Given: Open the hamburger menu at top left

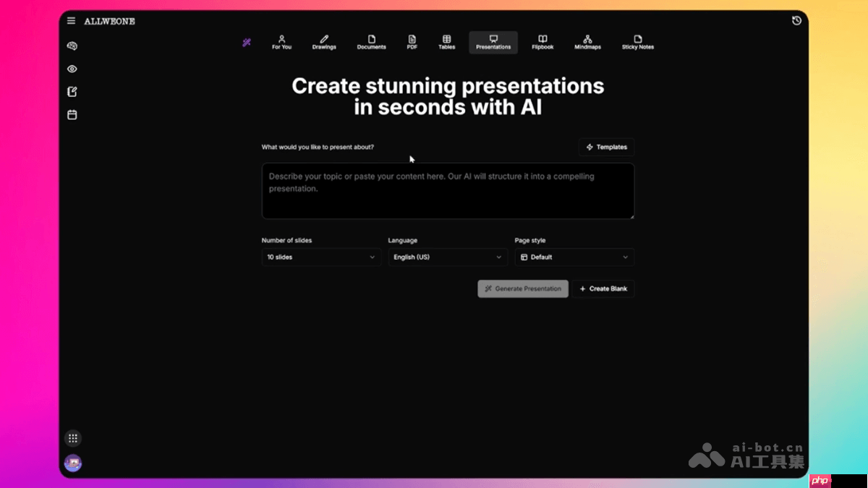Looking at the screenshot, I should point(71,21).
